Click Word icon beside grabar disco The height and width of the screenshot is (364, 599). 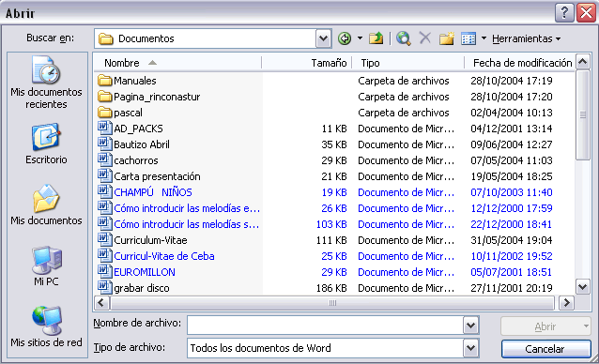(x=104, y=288)
